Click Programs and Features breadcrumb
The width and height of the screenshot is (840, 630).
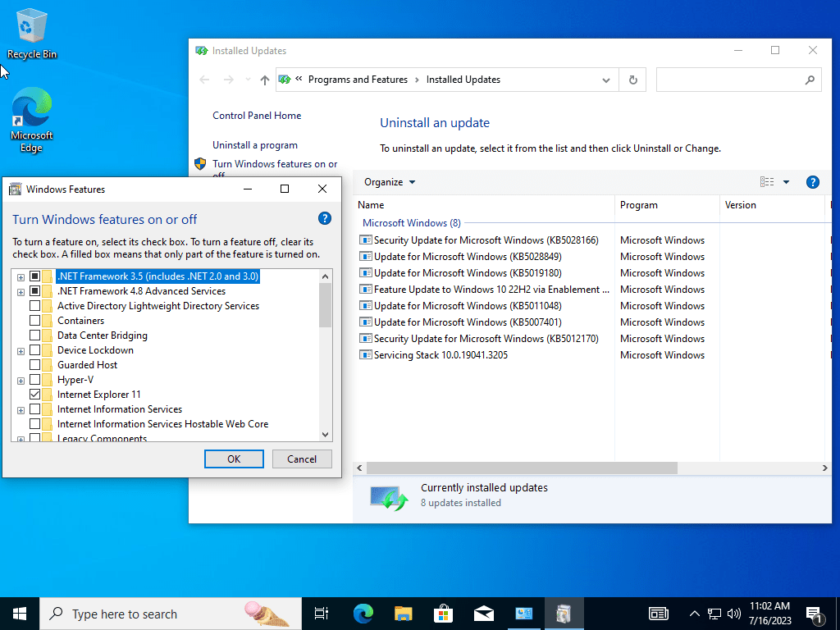(358, 80)
